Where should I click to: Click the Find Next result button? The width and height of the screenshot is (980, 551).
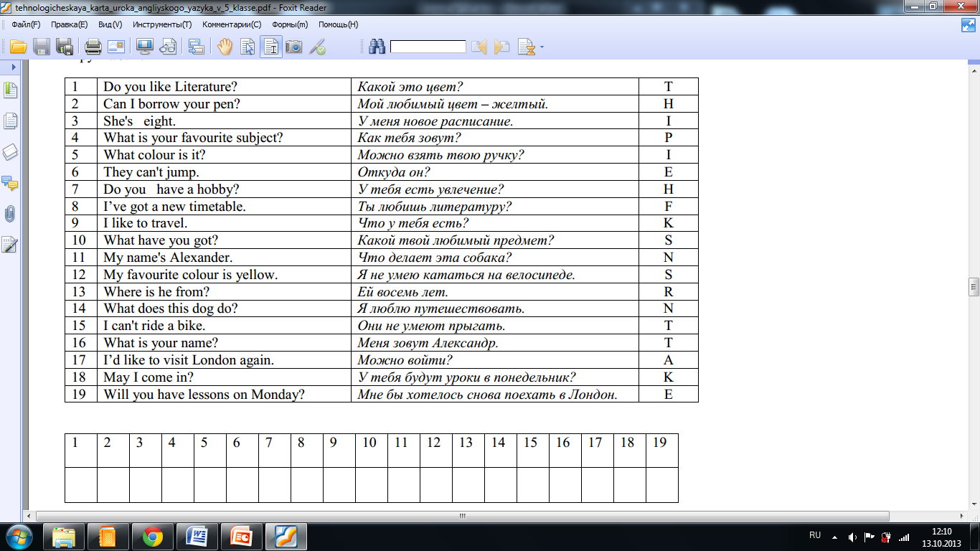[x=502, y=47]
